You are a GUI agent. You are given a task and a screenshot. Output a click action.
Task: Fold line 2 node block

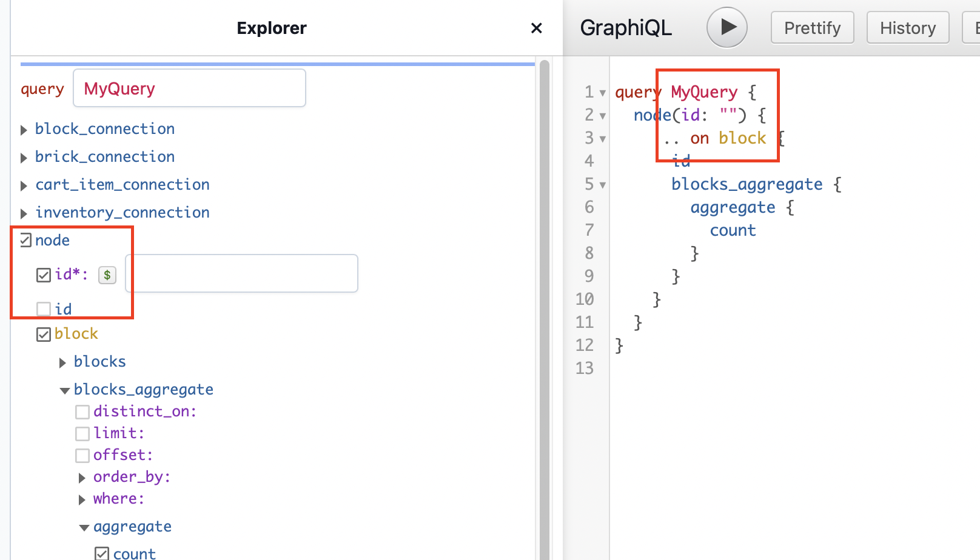tap(603, 116)
